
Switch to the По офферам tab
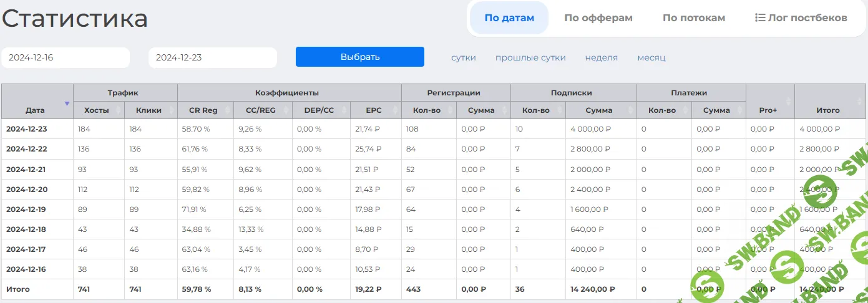(x=598, y=18)
